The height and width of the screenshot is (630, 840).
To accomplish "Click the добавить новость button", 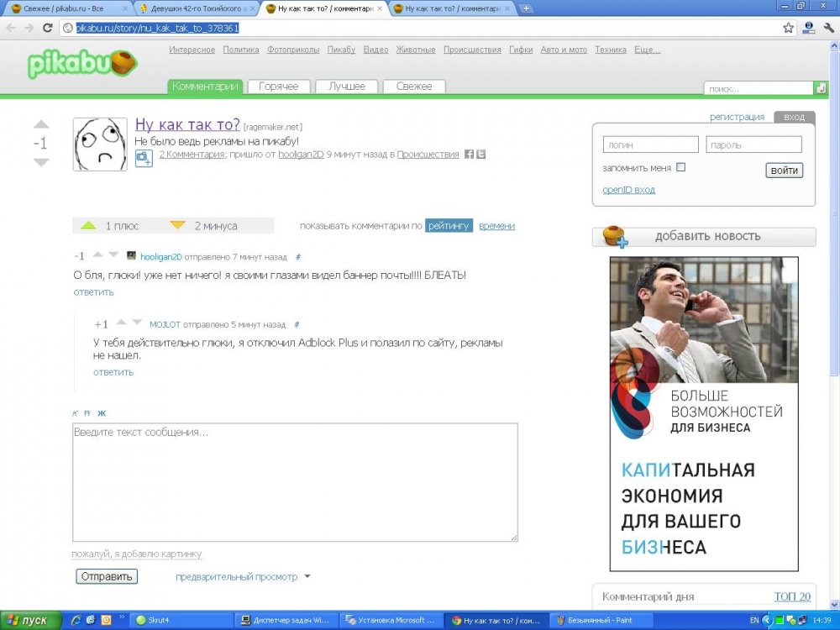I will 704,236.
